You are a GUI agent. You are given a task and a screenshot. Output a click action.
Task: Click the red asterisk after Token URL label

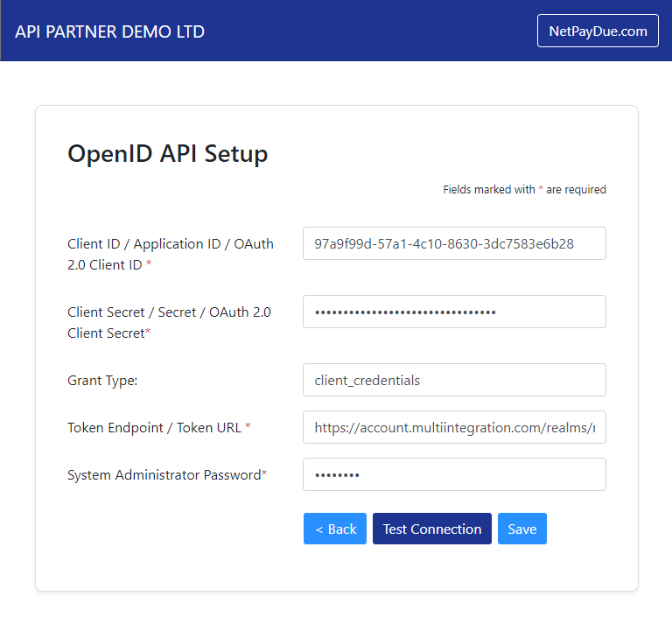248,427
